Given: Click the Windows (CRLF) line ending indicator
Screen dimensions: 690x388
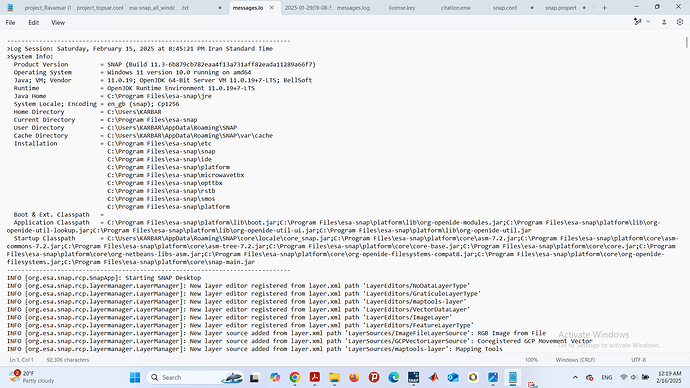Looking at the screenshot, I should point(575,360).
